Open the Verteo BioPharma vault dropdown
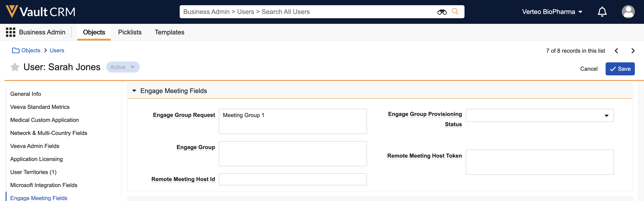The width and height of the screenshot is (644, 201). pyautogui.click(x=552, y=12)
